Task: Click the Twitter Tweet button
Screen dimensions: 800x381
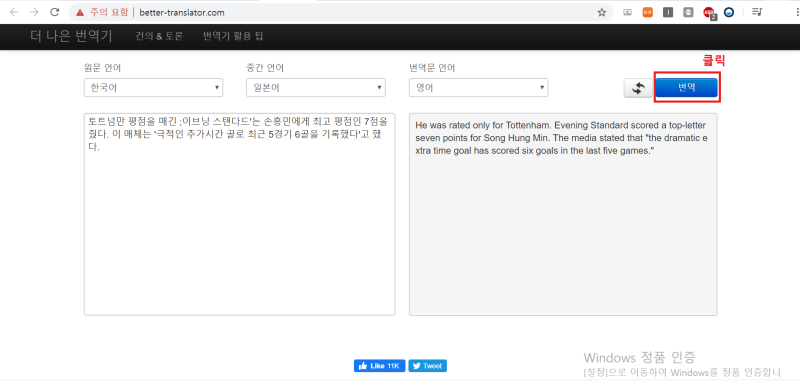Action: click(428, 366)
